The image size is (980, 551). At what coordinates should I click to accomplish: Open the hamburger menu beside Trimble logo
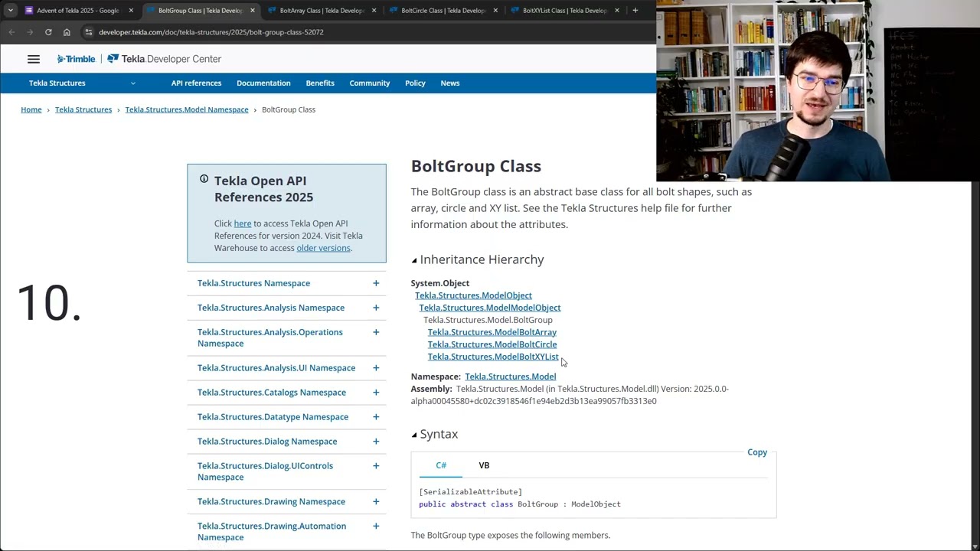[x=34, y=59]
